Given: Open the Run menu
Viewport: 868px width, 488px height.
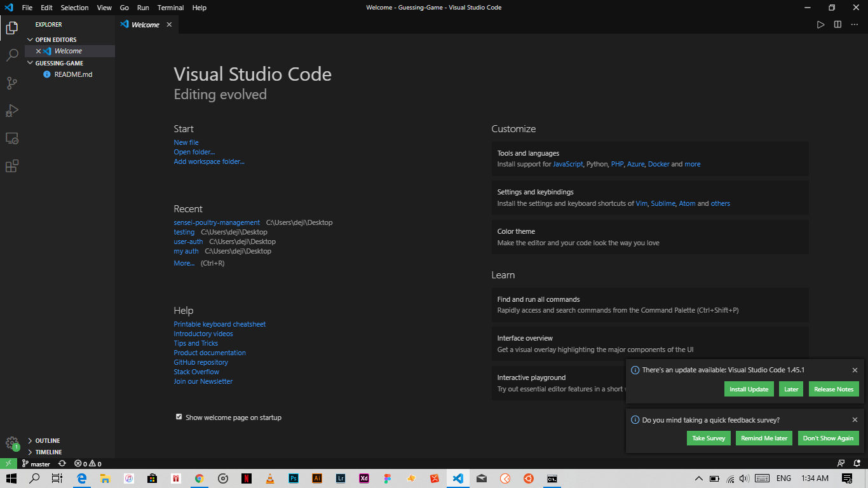Looking at the screenshot, I should tap(143, 8).
